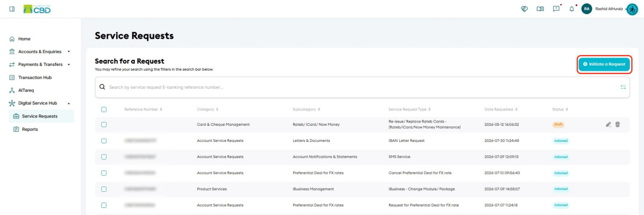Click date '2026-07-10 09:56:40'

pyautogui.click(x=502, y=173)
